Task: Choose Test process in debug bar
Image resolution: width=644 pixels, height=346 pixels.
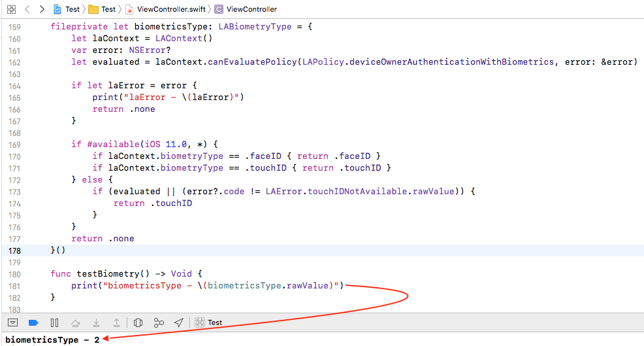Action: 208,322
